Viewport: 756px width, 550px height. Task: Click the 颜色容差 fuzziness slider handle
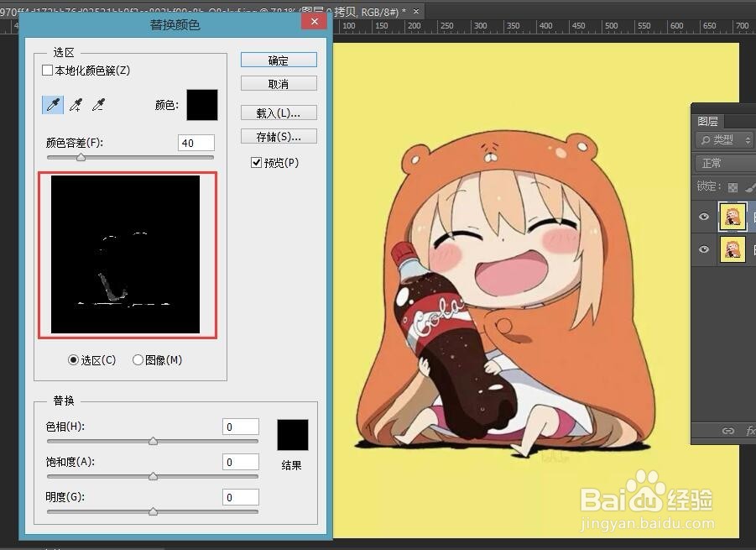coord(81,157)
